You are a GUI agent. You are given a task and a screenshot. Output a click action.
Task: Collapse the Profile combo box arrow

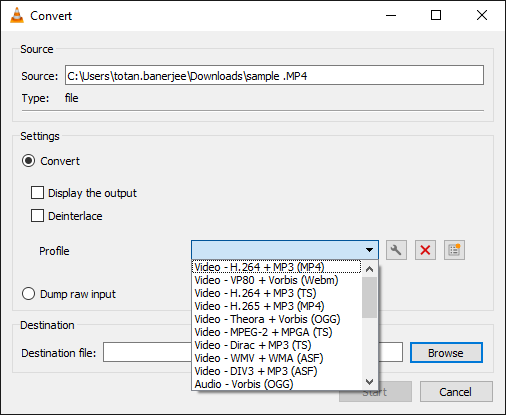[x=369, y=250]
